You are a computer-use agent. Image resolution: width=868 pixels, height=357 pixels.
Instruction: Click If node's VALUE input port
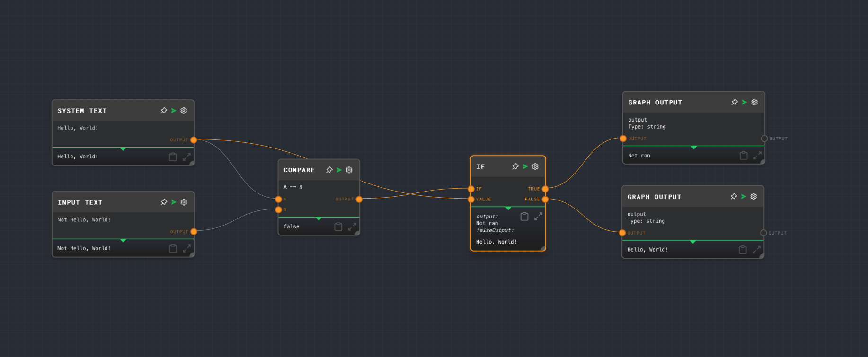pos(471,200)
